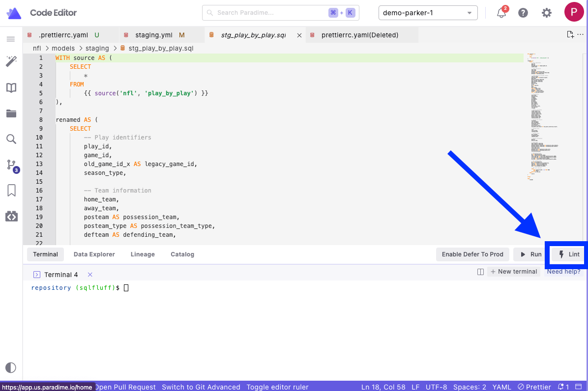
Task: Click YAML language mode selector
Action: 502,387
